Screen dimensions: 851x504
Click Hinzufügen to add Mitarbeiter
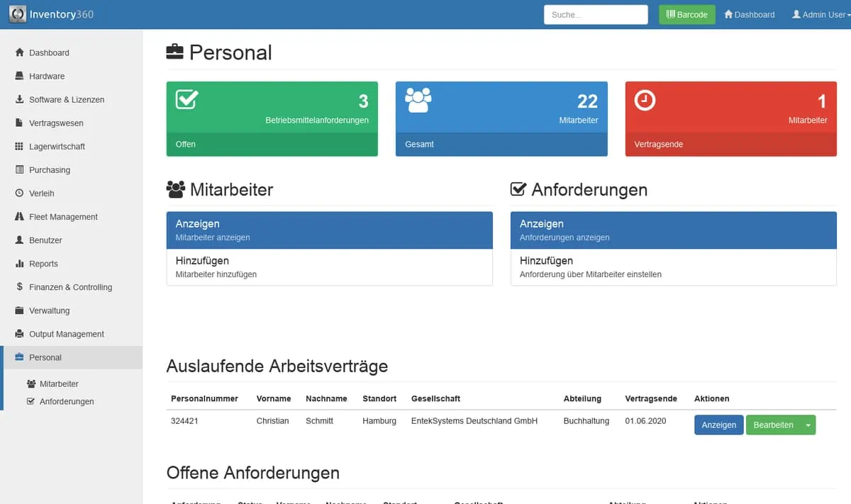point(329,267)
